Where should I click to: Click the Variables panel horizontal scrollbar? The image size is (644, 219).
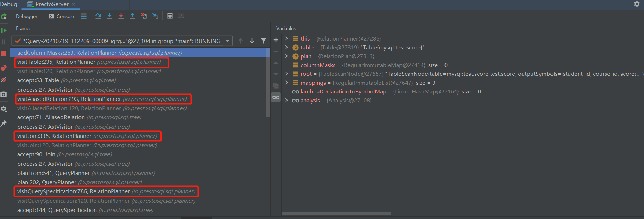(x=336, y=214)
